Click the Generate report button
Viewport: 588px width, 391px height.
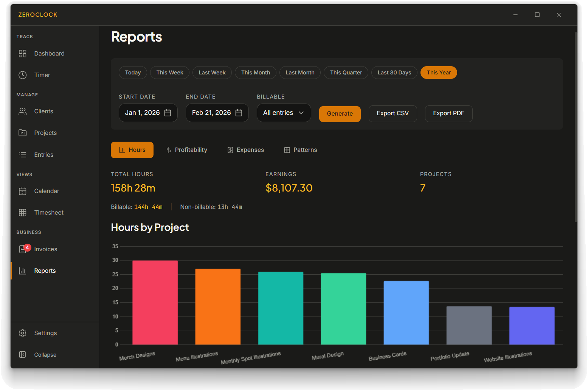pos(340,114)
